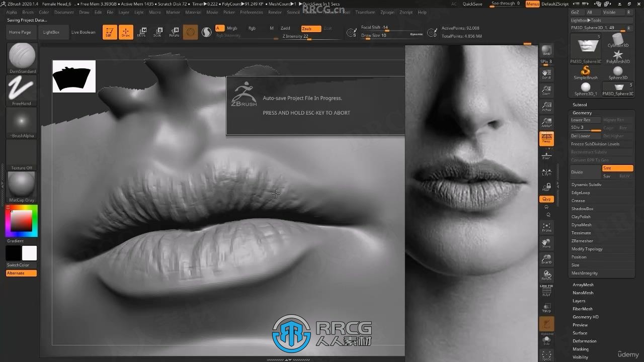Toggle Perspective (Persp) view

pyautogui.click(x=546, y=139)
